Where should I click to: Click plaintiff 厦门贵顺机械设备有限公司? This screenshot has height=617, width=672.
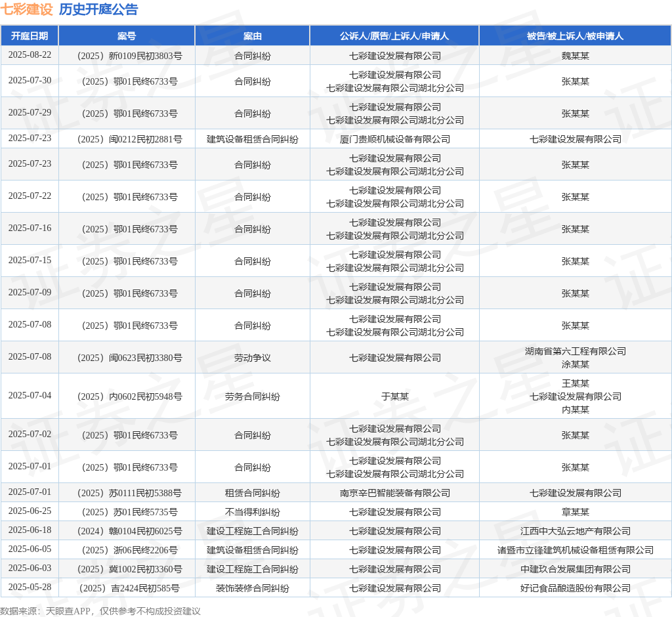click(394, 139)
